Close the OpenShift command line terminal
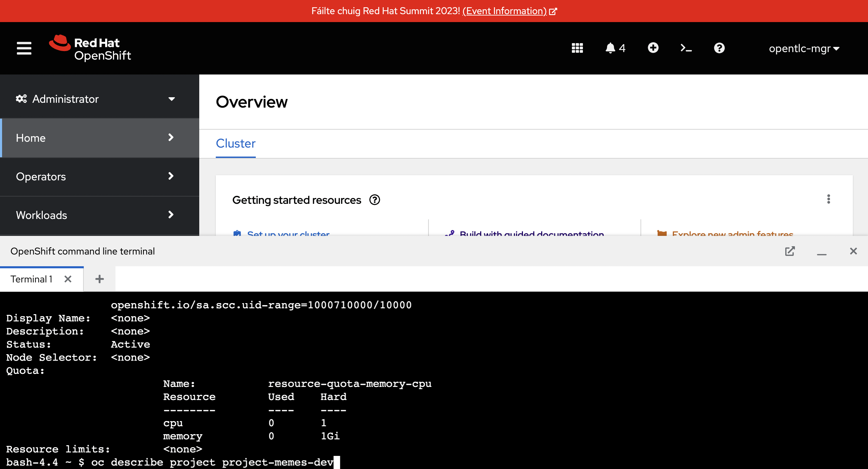The width and height of the screenshot is (868, 469). [x=853, y=251]
